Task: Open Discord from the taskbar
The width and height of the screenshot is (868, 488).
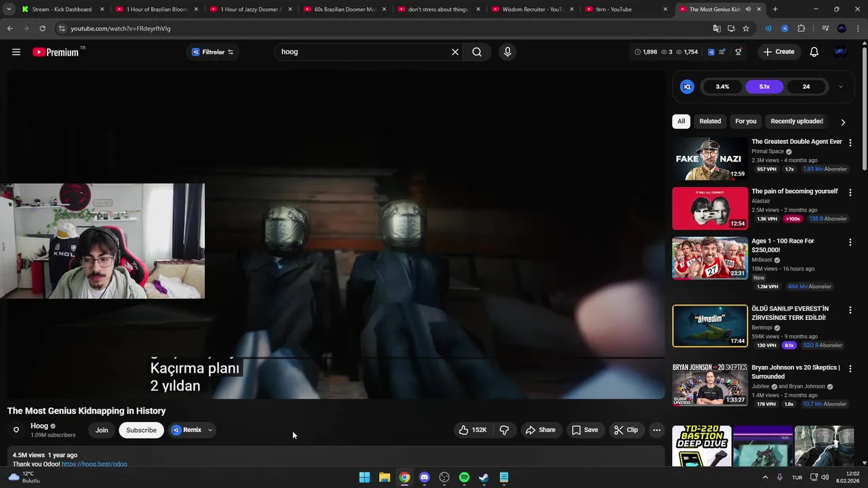Action: coord(425,477)
